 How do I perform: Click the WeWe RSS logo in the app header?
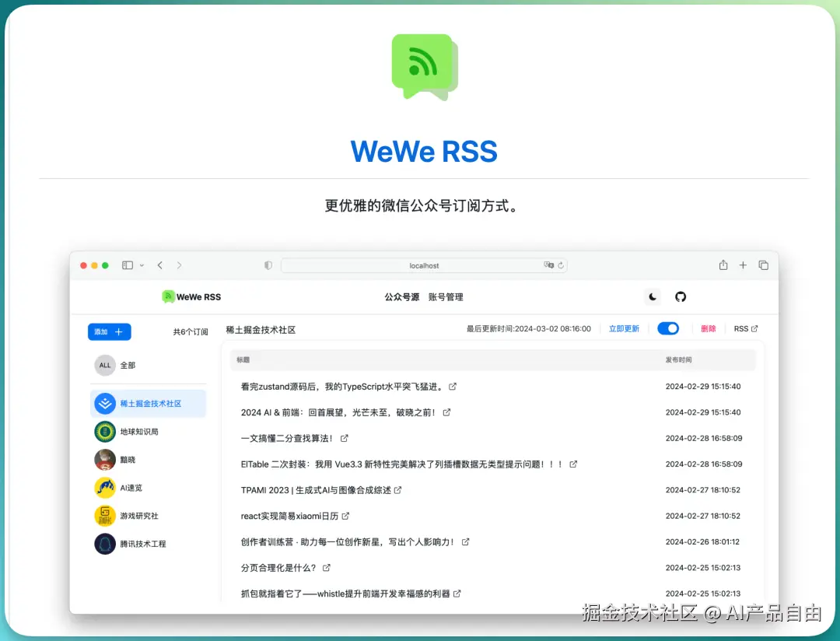pos(191,297)
